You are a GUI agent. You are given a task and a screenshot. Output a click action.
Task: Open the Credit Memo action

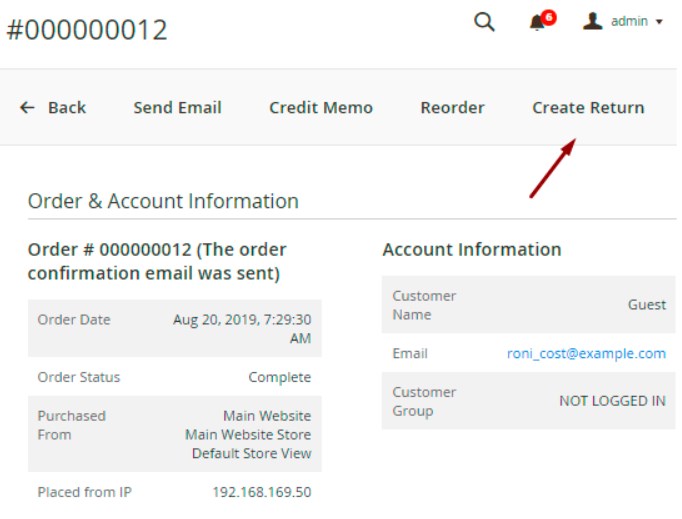coord(320,108)
